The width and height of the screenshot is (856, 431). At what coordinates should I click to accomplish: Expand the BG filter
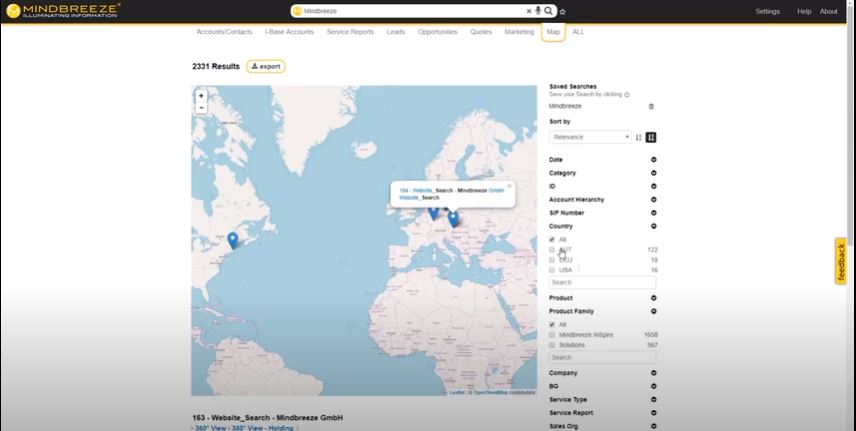(x=653, y=386)
